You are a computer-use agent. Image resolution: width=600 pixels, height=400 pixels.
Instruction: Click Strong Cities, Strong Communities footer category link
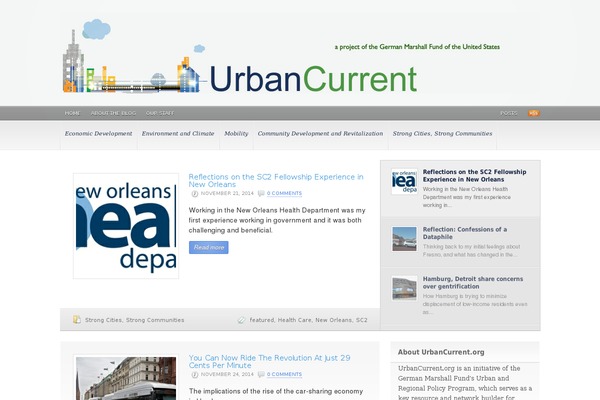[x=134, y=320]
